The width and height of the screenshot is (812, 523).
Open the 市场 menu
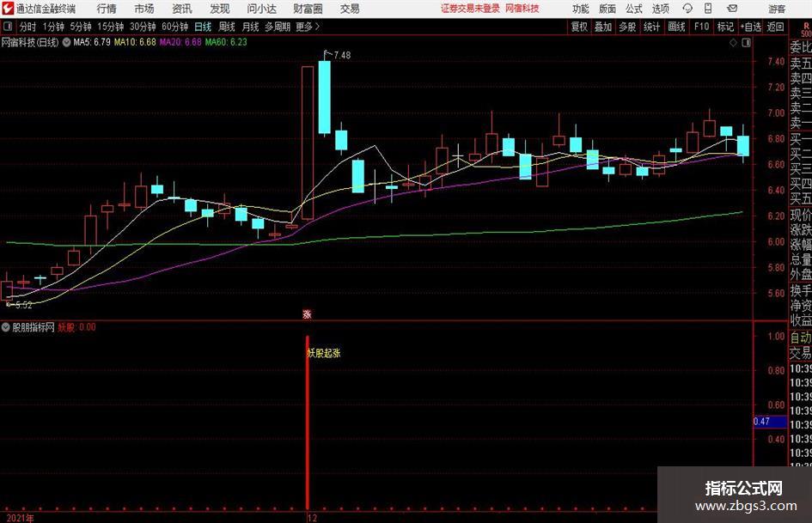[x=144, y=9]
